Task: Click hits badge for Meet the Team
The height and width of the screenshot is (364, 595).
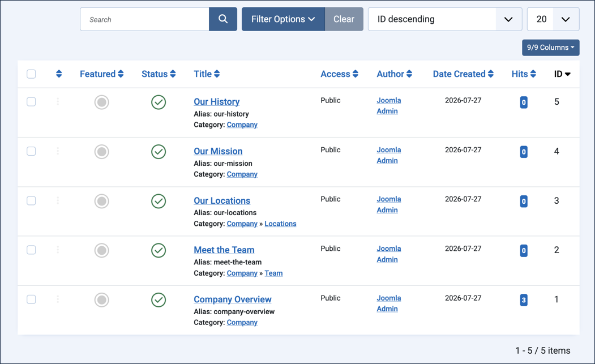Action: click(x=524, y=251)
